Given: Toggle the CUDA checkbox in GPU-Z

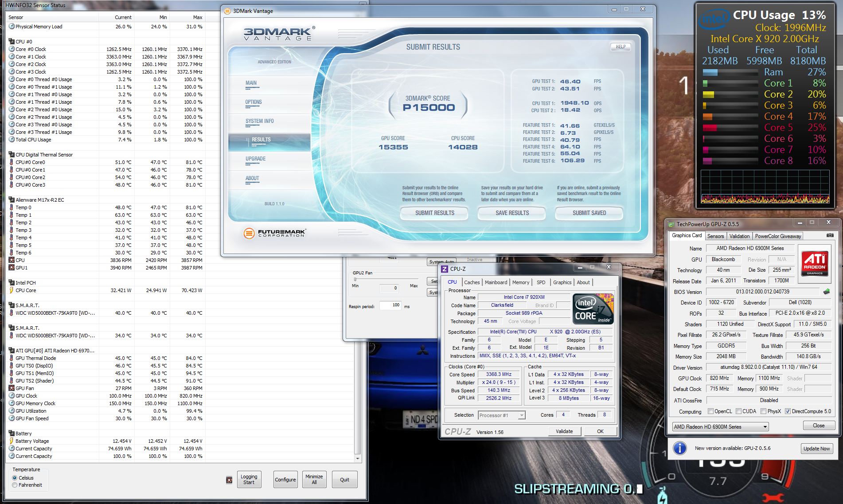Looking at the screenshot, I should (x=739, y=411).
